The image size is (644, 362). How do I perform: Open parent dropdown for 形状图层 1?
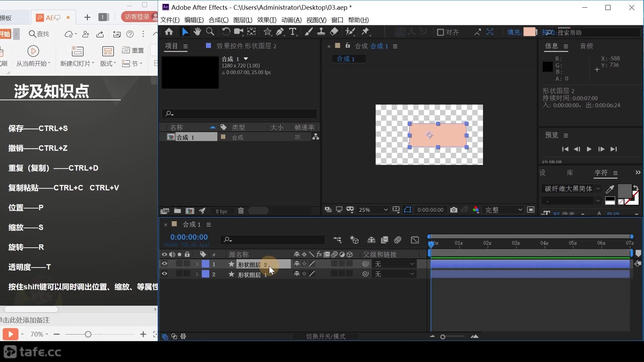coord(395,274)
